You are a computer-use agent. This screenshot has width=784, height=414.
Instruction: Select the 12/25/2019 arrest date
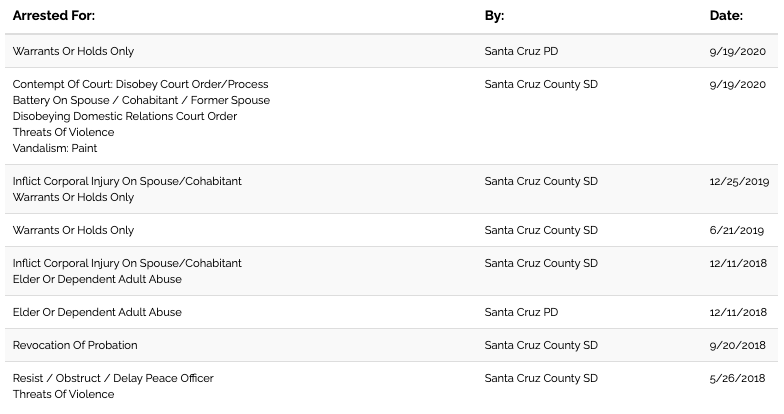[x=739, y=181]
